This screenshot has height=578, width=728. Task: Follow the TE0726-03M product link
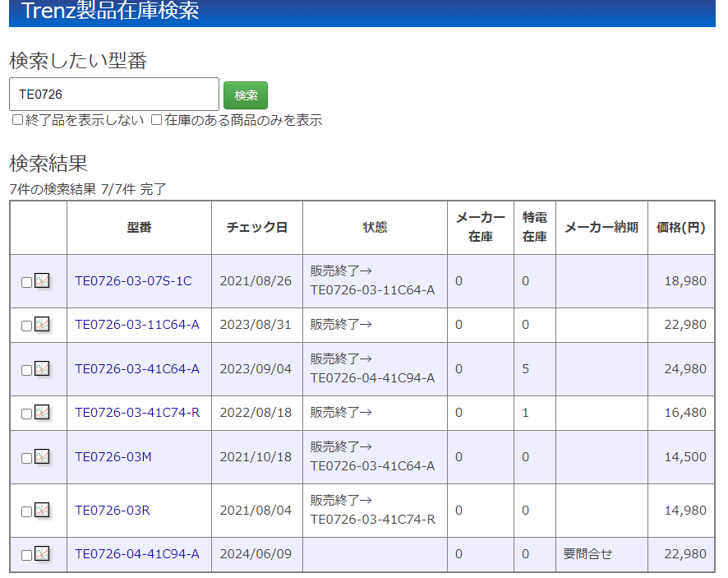coord(113,457)
